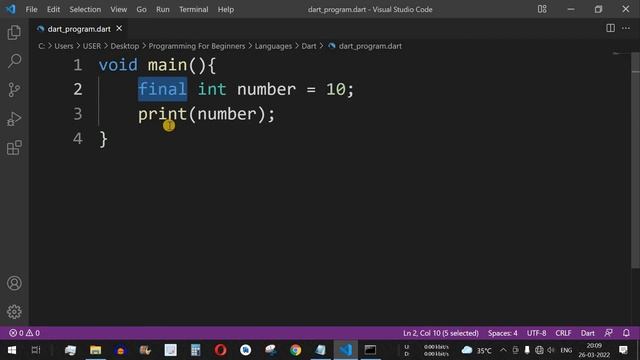Expand the USER breadcrumb
640x360 pixels.
pyautogui.click(x=92, y=46)
